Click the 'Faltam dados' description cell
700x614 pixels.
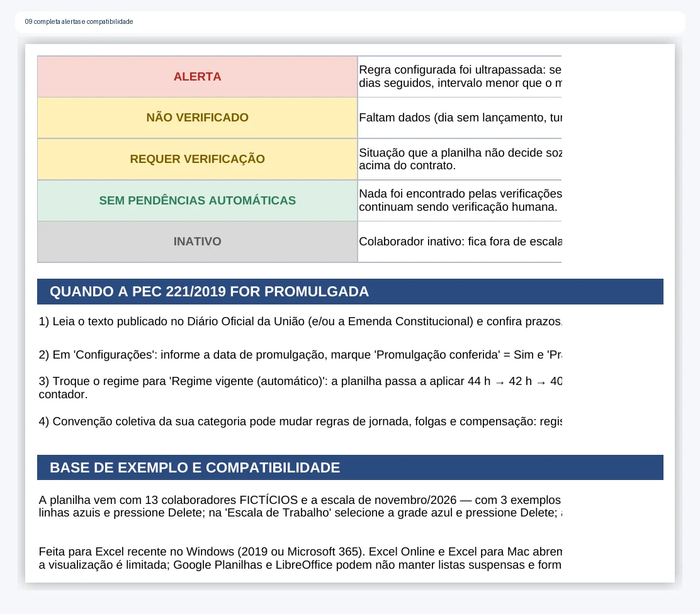(460, 118)
